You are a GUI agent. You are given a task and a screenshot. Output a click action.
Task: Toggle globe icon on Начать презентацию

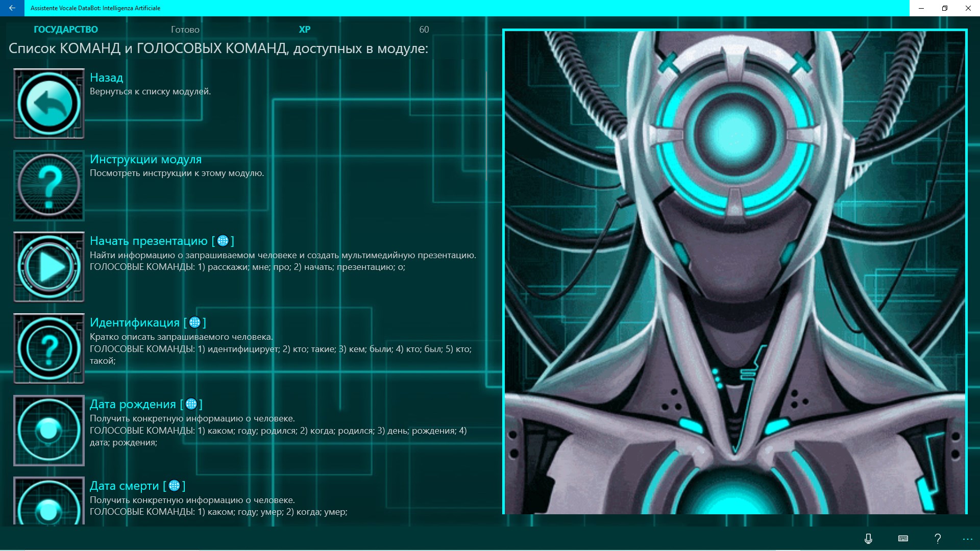pos(224,240)
